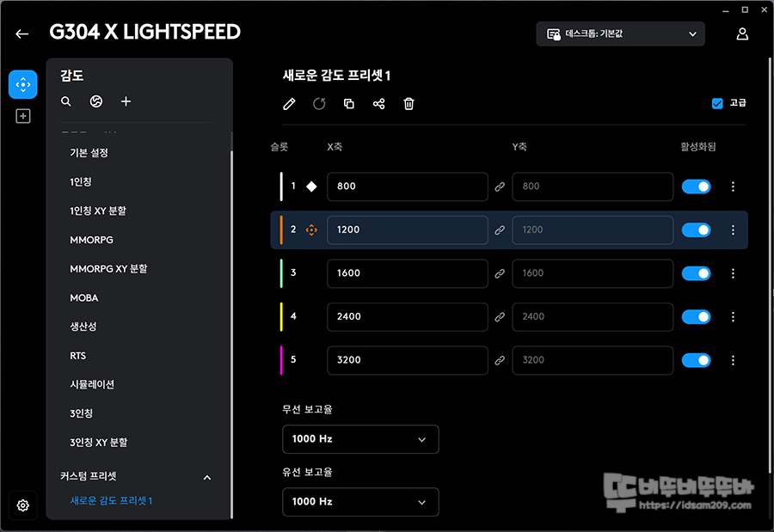Select 새로운 감도 프리셋 1 custom preset
The image size is (774, 532).
(111, 501)
